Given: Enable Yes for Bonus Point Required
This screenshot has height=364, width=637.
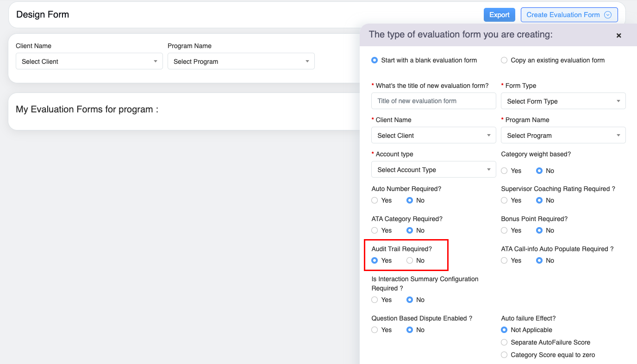Looking at the screenshot, I should (x=504, y=230).
